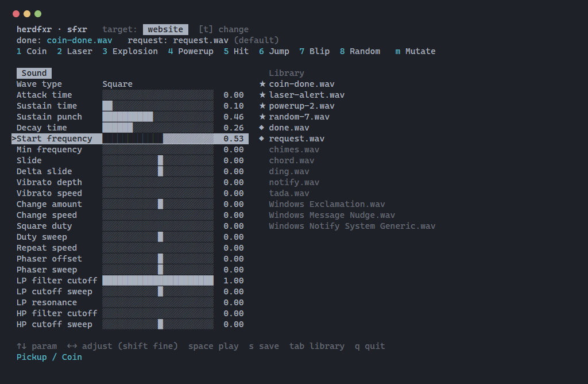Adjust the Repeat speed slider
Image resolution: width=588 pixels, height=384 pixels.
(x=158, y=248)
